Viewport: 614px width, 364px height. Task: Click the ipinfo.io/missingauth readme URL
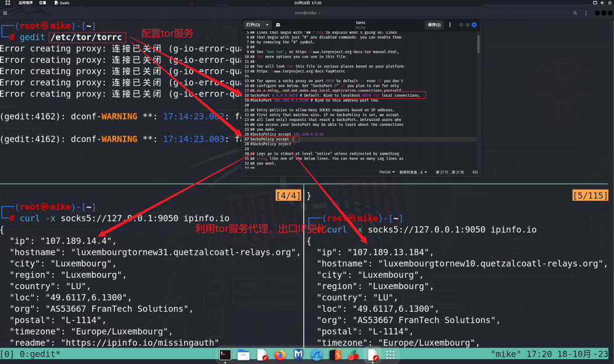(x=140, y=343)
